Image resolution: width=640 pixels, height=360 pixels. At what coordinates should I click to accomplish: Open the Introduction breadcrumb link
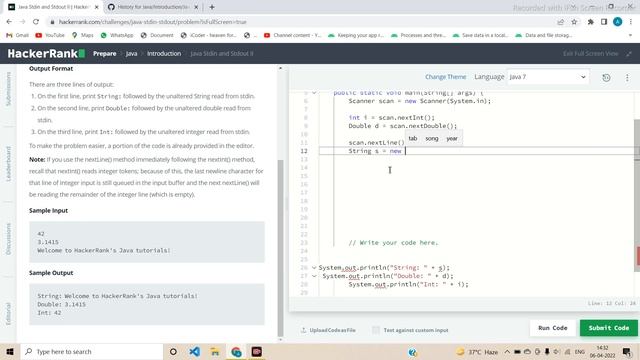164,53
